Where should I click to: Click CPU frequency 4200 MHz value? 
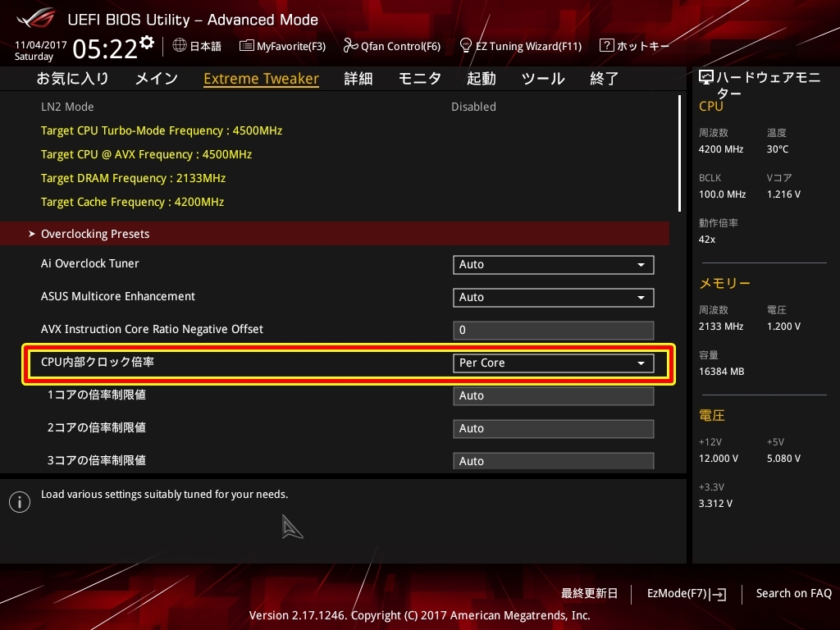pyautogui.click(x=720, y=149)
